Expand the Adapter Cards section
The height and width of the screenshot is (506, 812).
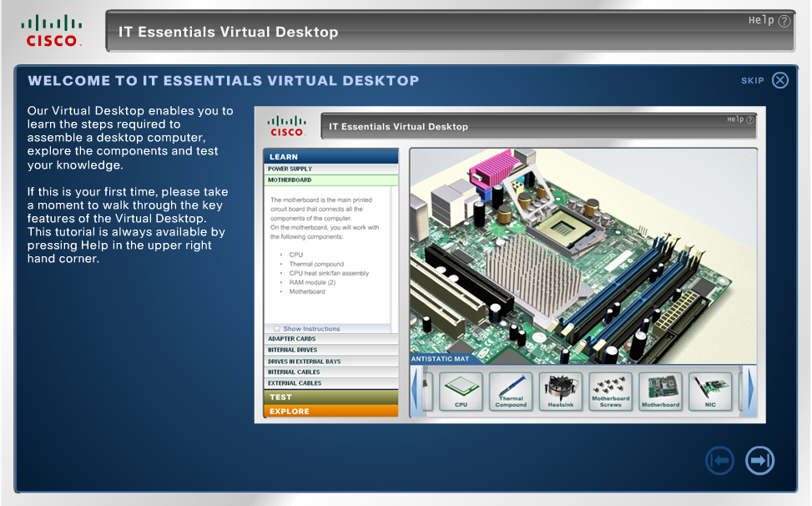(330, 338)
